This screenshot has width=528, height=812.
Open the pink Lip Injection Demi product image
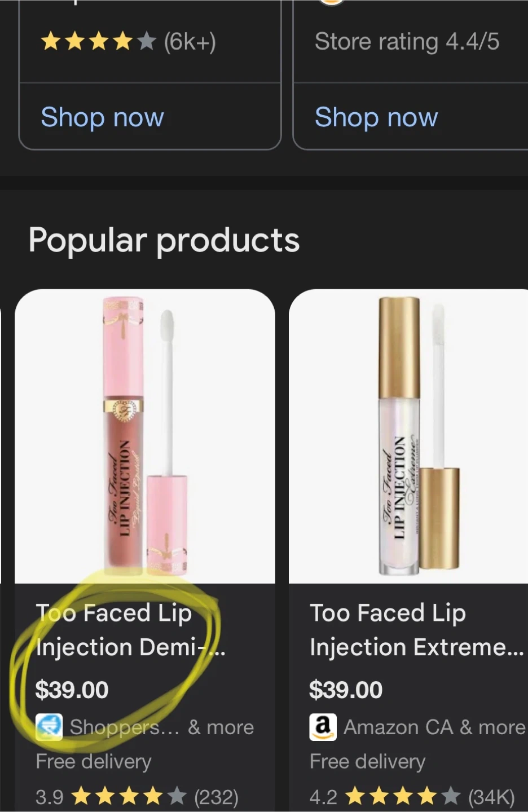(145, 436)
